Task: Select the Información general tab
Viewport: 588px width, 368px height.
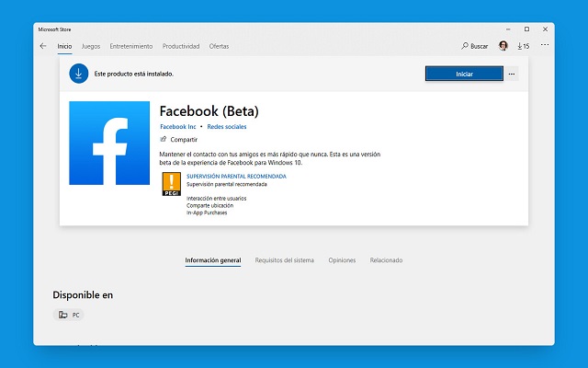Action: pos(213,260)
